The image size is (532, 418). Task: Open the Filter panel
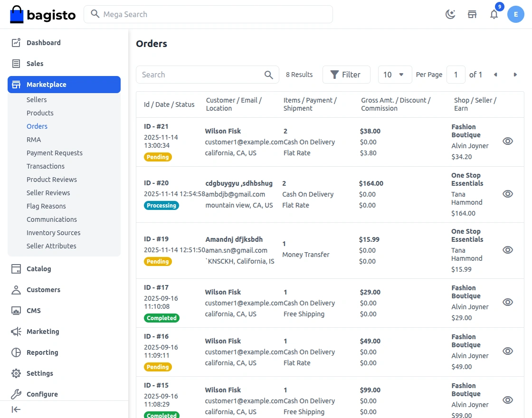click(346, 75)
